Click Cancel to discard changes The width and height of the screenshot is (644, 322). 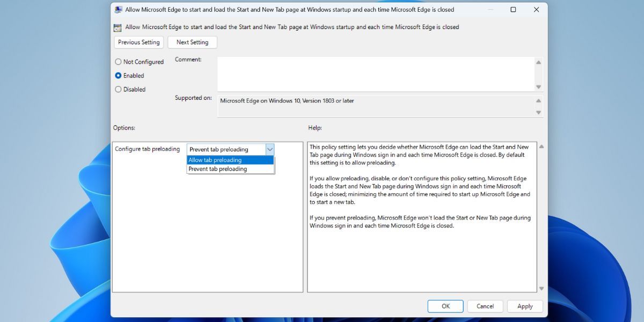coord(485,306)
